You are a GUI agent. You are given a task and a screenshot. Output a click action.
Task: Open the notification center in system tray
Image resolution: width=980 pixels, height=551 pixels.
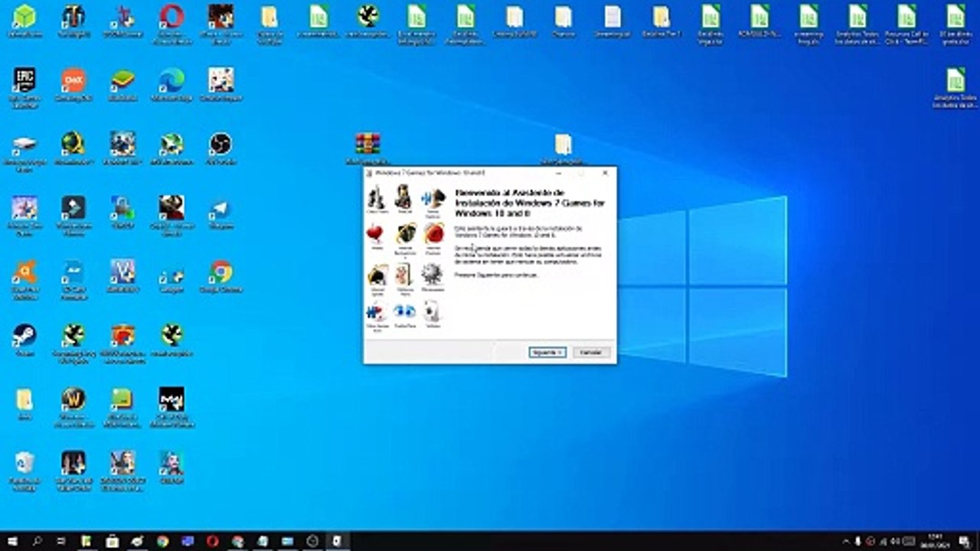click(x=965, y=541)
